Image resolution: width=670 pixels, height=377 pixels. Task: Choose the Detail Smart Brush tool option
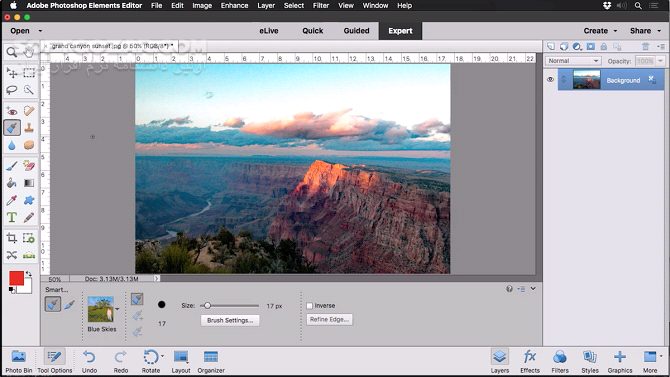pos(70,304)
